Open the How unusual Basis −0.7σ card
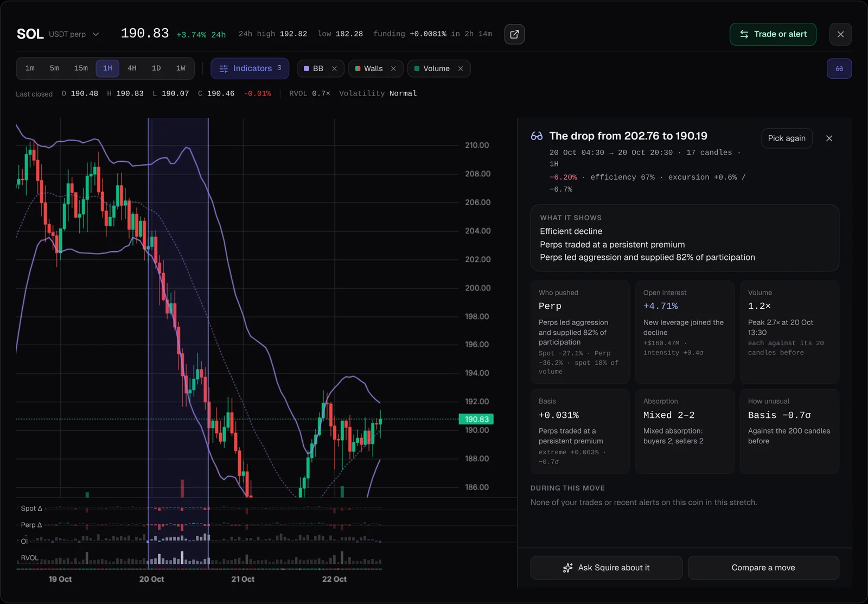Viewport: 868px width, 604px height. click(789, 431)
